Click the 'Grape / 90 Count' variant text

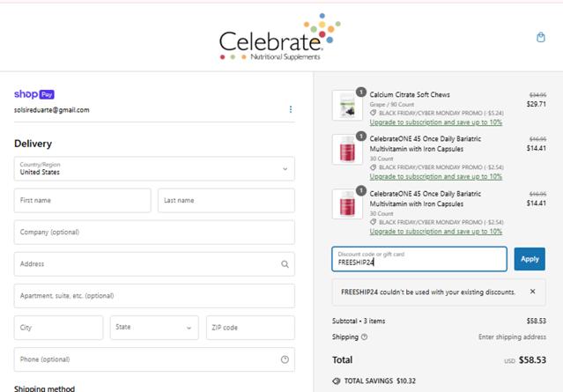pyautogui.click(x=392, y=105)
